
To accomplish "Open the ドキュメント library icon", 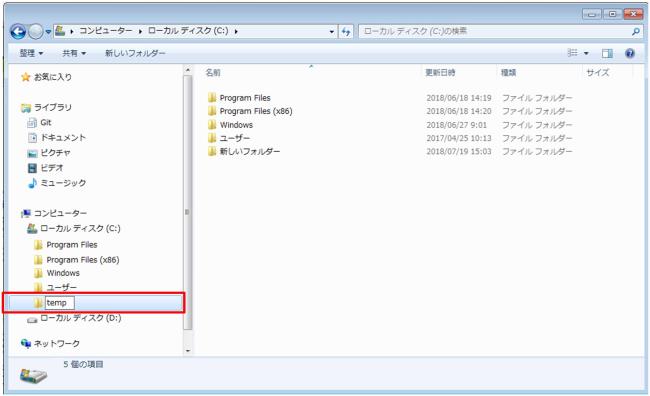I will [x=32, y=138].
